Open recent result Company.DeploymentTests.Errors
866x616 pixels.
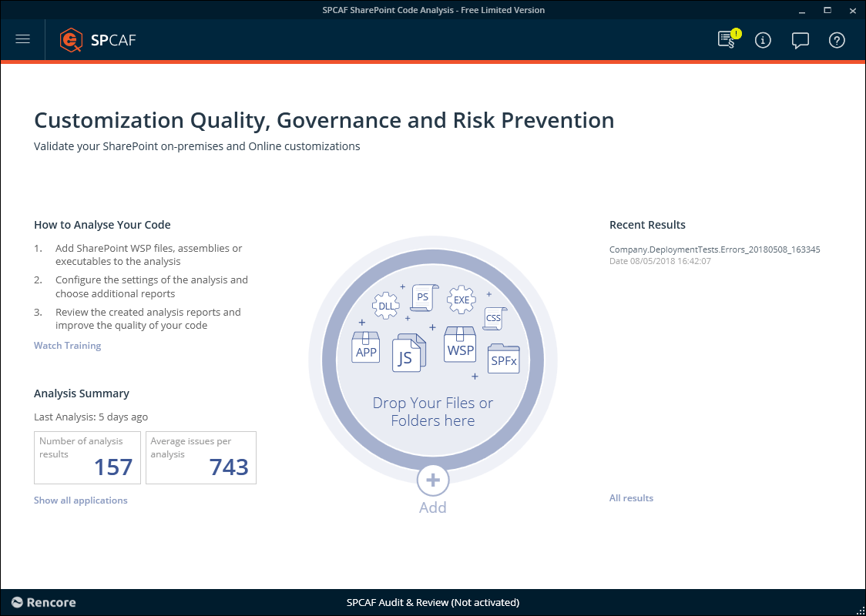coord(714,249)
